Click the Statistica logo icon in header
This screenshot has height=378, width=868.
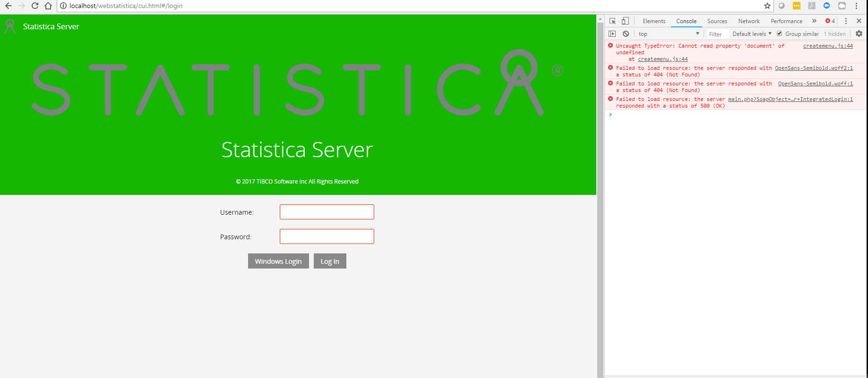(x=10, y=26)
